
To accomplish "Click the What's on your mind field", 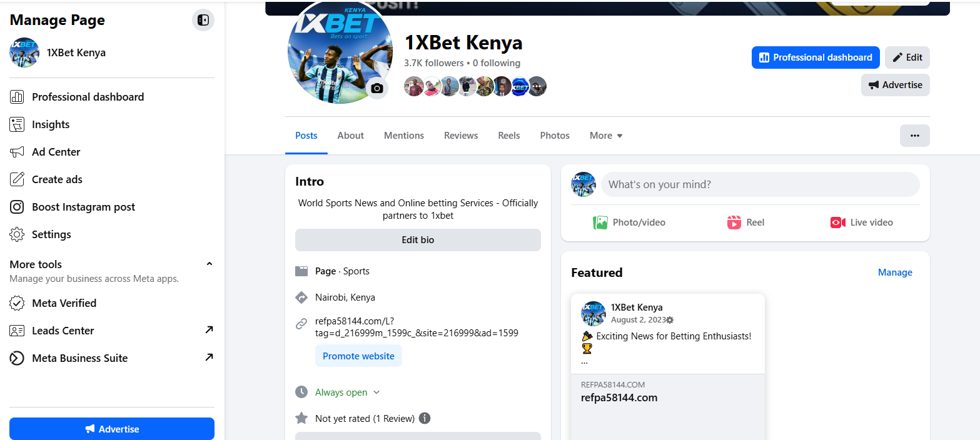I will 760,184.
